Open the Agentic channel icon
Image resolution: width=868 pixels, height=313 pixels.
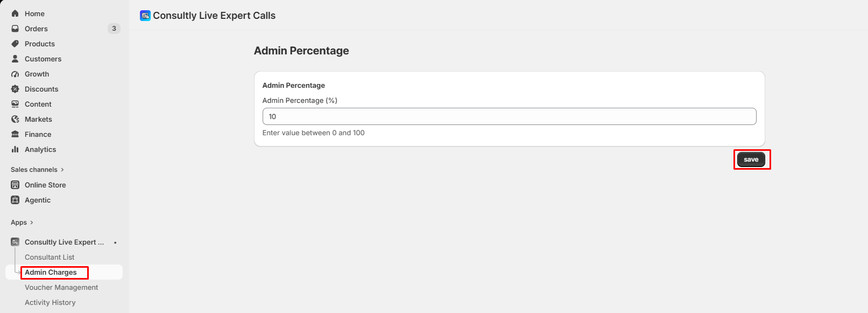(15, 200)
